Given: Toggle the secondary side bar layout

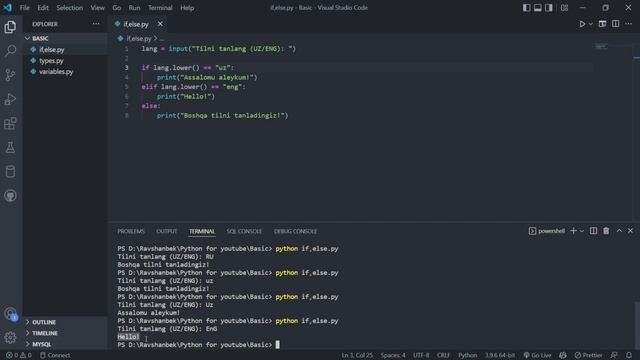Looking at the screenshot, I should 549,8.
